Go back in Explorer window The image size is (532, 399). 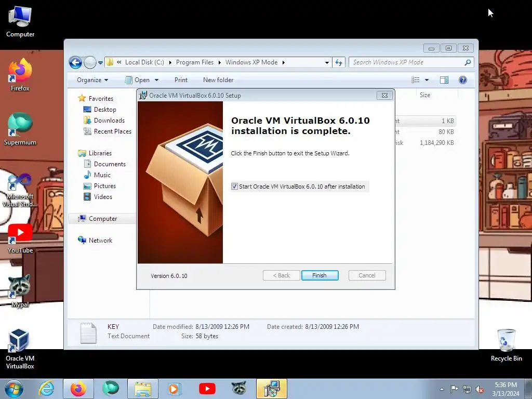point(75,62)
